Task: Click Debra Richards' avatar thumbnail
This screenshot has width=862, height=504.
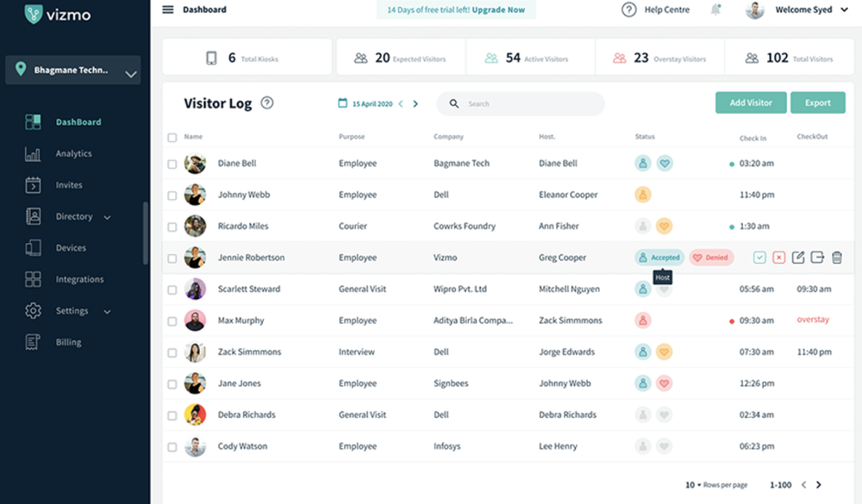Action: (195, 414)
